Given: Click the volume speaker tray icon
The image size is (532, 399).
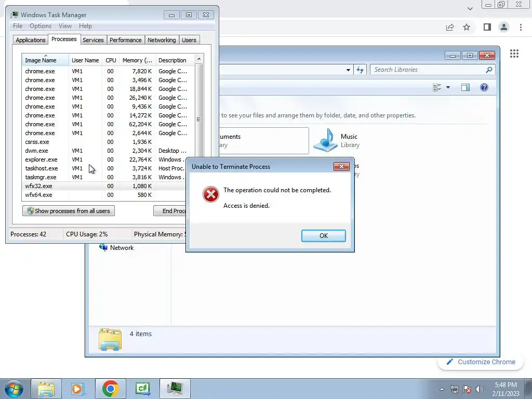Looking at the screenshot, I should (x=480, y=389).
